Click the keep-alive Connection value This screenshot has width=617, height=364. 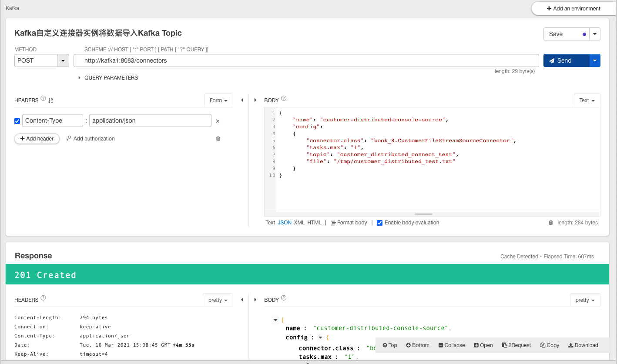[95, 327]
